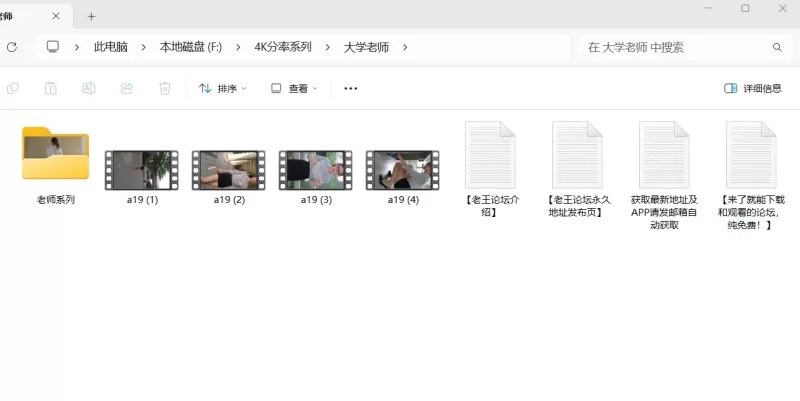Click the 【老王论坛永久地址发布页】 file name
The width and height of the screenshot is (800, 401).
[577, 206]
